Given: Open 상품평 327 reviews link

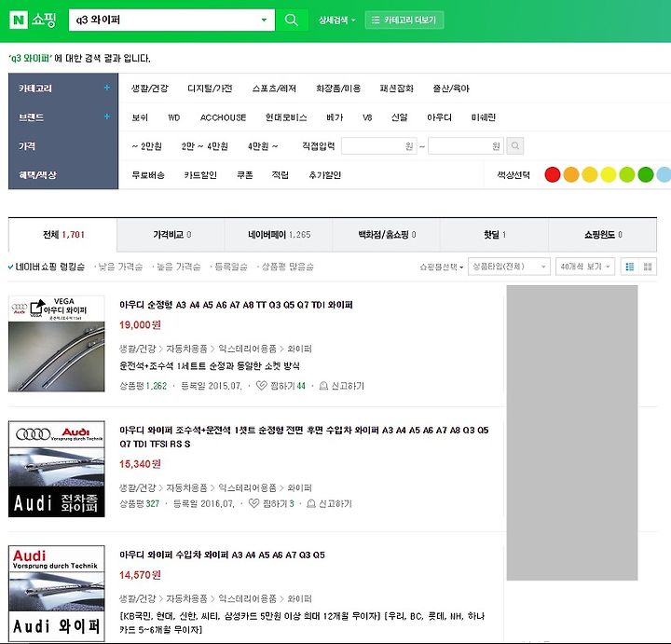Looking at the screenshot, I should [140, 503].
